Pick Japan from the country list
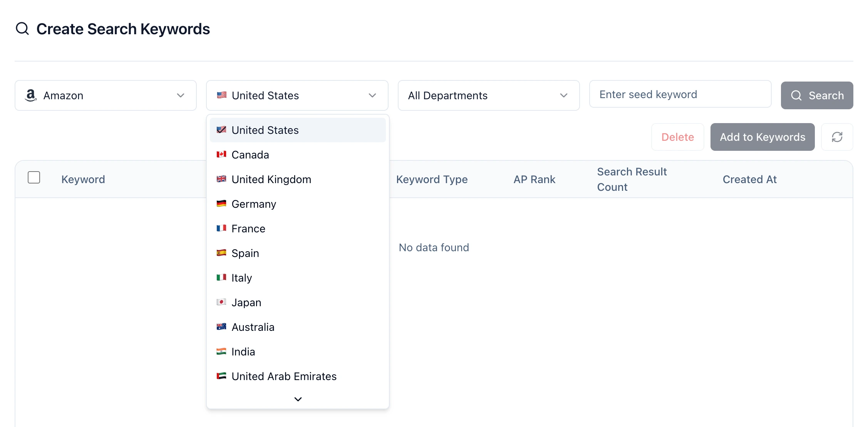Viewport: 868px width, 427px height. [x=298, y=302]
